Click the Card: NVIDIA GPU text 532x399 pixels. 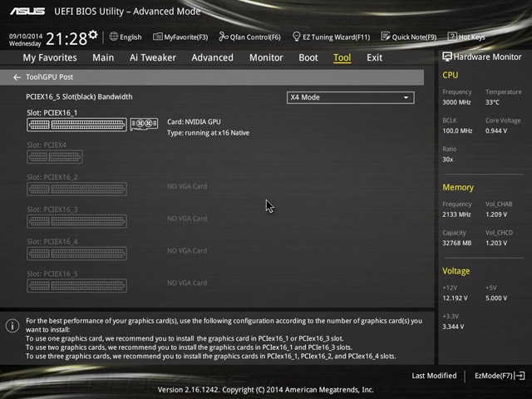click(194, 122)
